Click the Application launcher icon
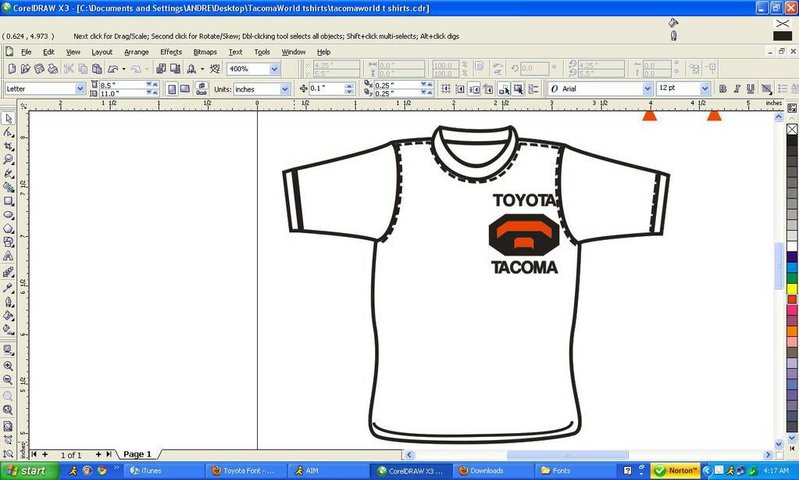Image resolution: width=799 pixels, height=480 pixels. pos(192,68)
